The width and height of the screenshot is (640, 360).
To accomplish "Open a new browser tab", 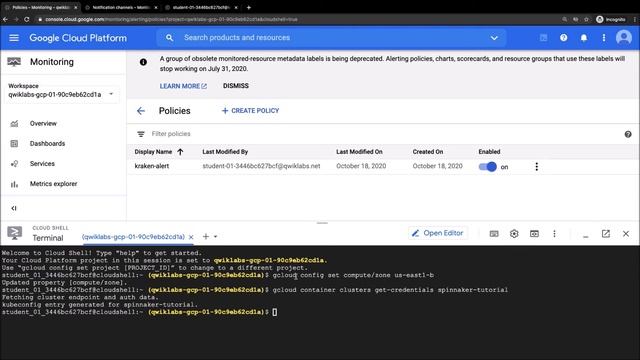I will (249, 7).
